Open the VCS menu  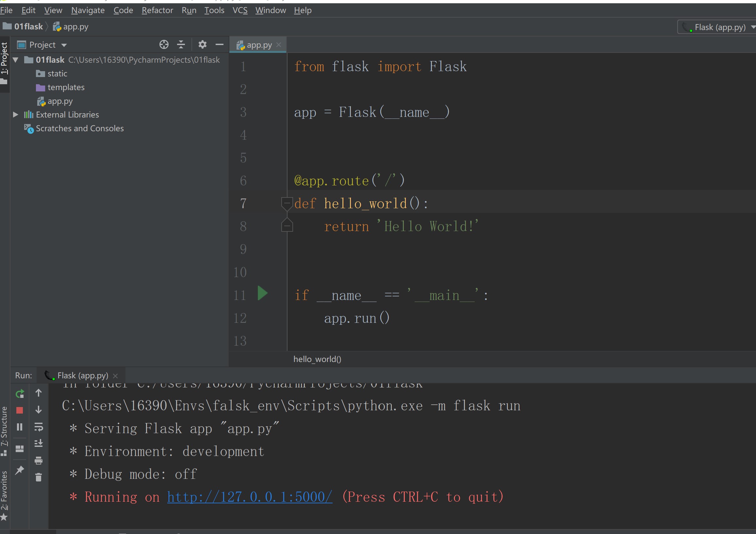pyautogui.click(x=240, y=10)
